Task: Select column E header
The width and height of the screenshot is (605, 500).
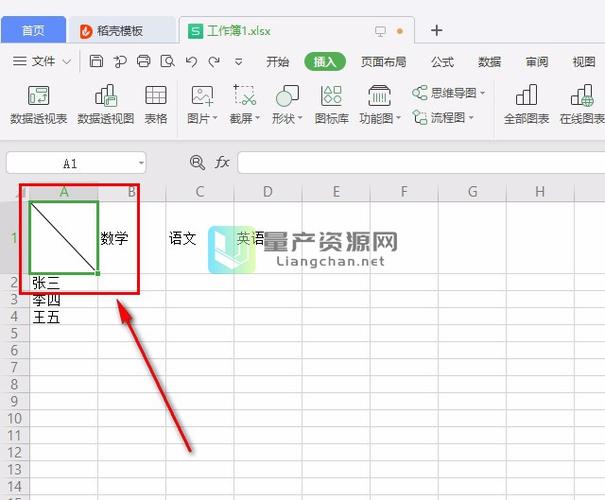Action: point(336,192)
